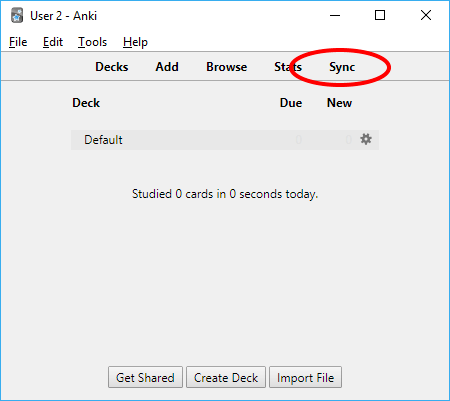The height and width of the screenshot is (401, 450).
Task: Click the Default deck's new count
Action: tap(348, 139)
